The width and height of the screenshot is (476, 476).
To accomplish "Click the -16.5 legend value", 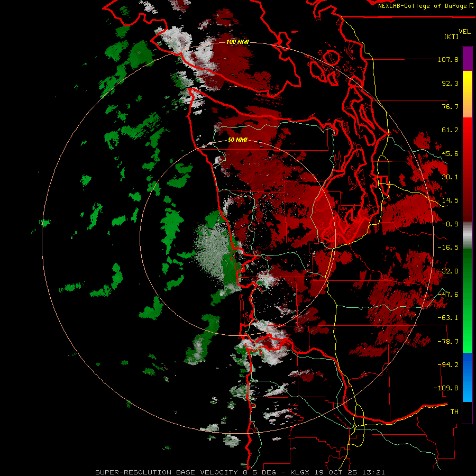I will (x=448, y=248).
